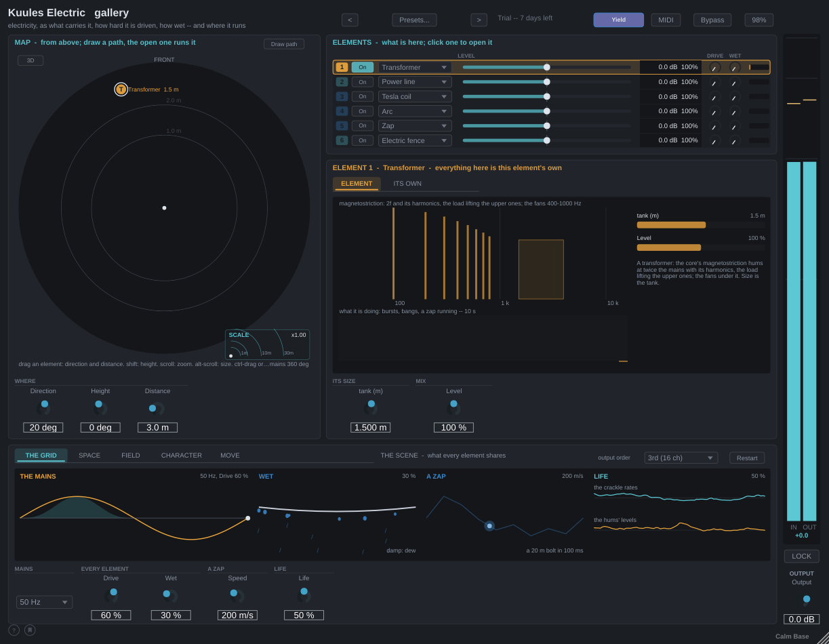Select element number 4 badge
The image size is (829, 644).
[x=342, y=111]
